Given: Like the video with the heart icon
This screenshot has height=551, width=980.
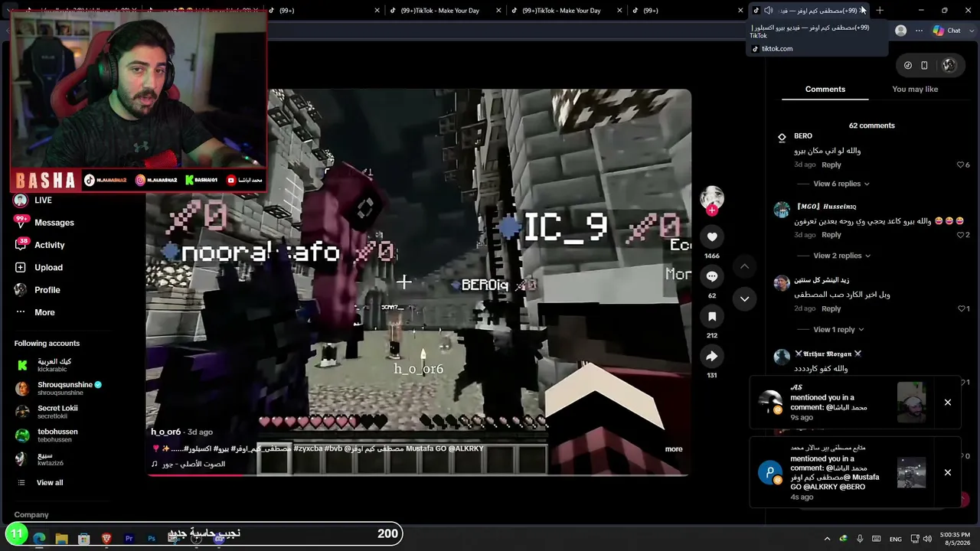Looking at the screenshot, I should 712,237.
